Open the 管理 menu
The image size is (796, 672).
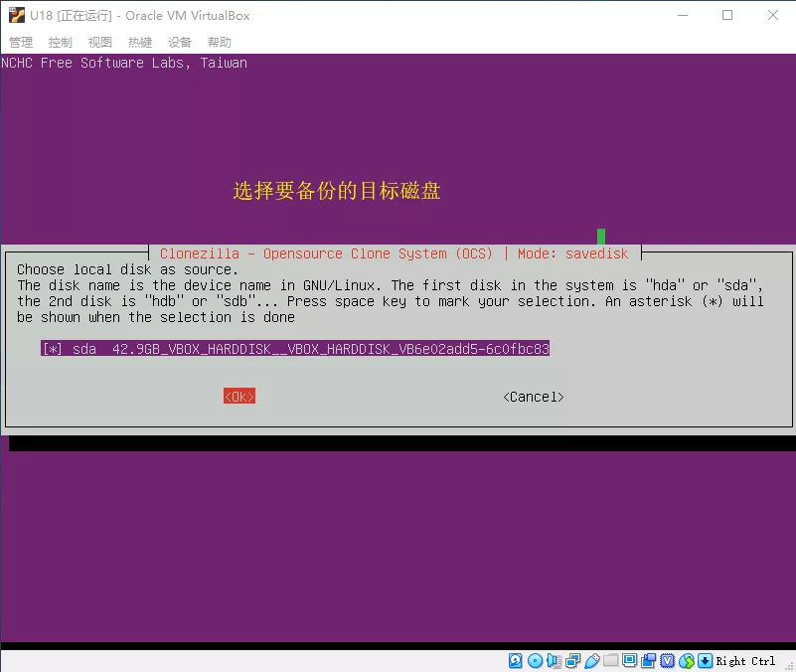tap(21, 42)
